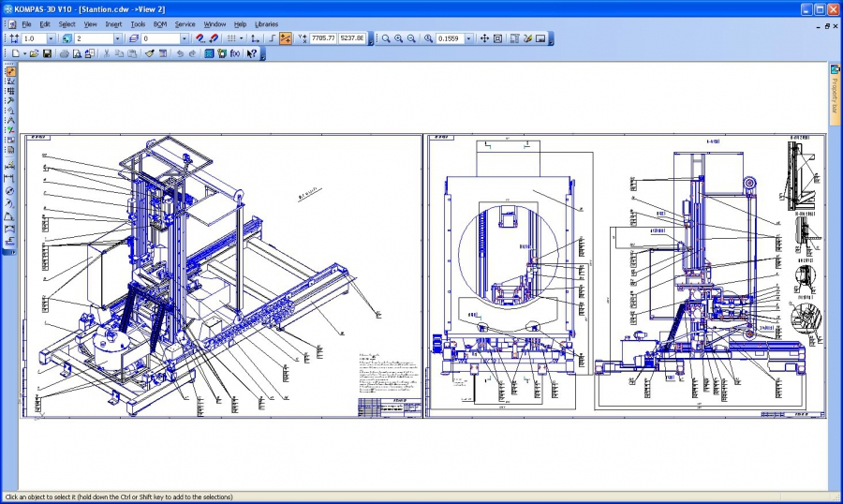The height and width of the screenshot is (504, 843).
Task: Toggle the Geometry panel button in sidebar
Action: pos(10,71)
